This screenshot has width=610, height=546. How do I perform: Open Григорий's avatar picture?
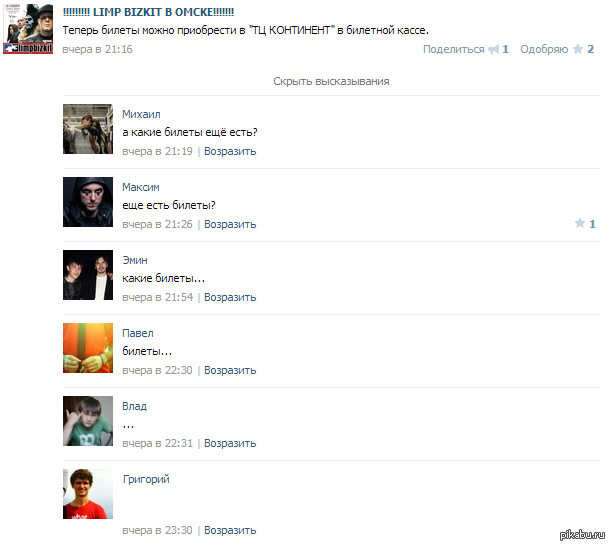88,494
